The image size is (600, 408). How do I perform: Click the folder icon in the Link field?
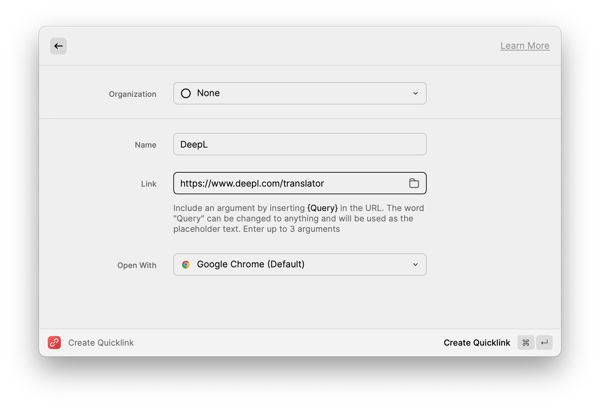414,183
